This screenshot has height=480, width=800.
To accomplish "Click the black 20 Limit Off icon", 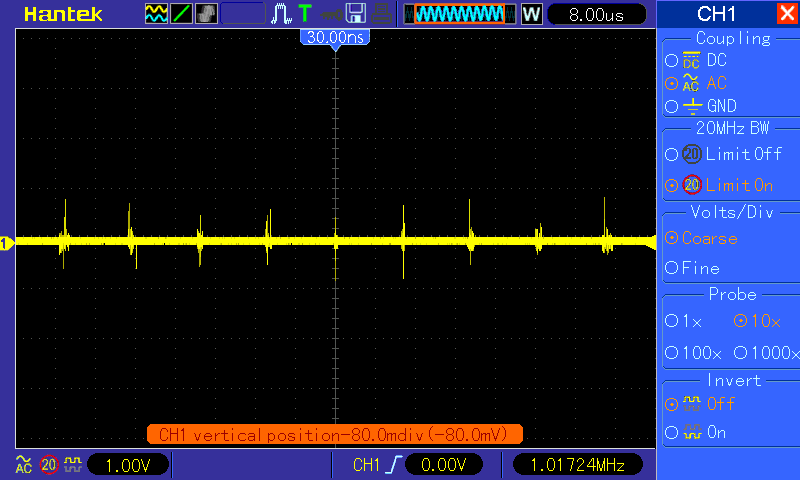I will 692,154.
